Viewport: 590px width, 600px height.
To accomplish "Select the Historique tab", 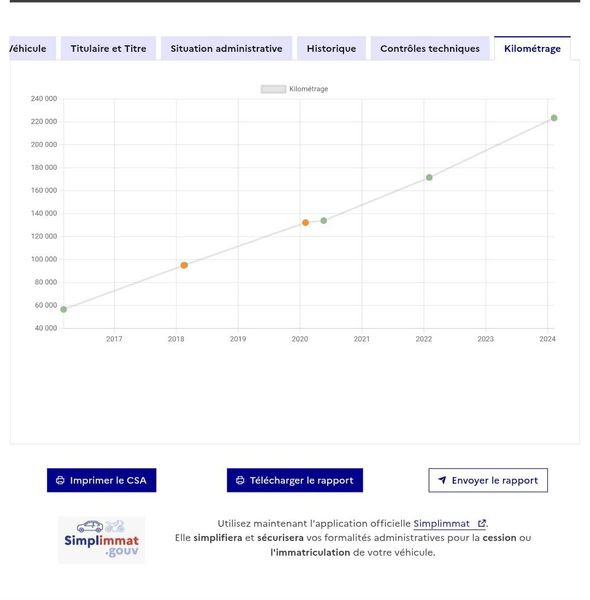I will click(331, 49).
